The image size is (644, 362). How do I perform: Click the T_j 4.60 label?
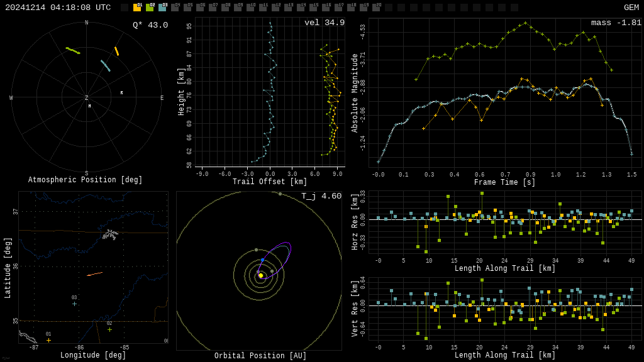tap(321, 196)
